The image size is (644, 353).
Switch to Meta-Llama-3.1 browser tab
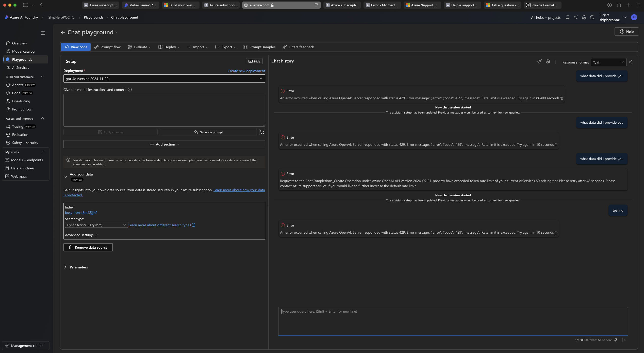point(141,5)
